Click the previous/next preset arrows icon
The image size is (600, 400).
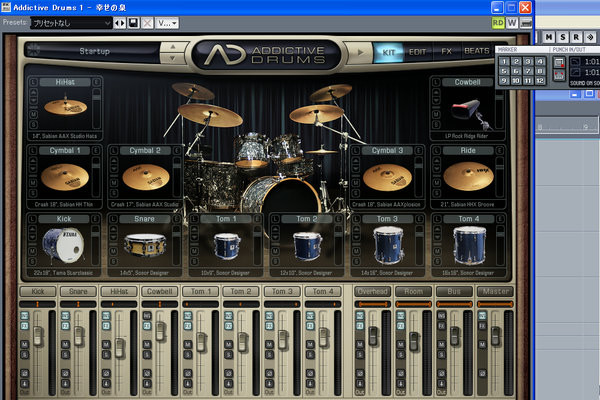[x=119, y=23]
